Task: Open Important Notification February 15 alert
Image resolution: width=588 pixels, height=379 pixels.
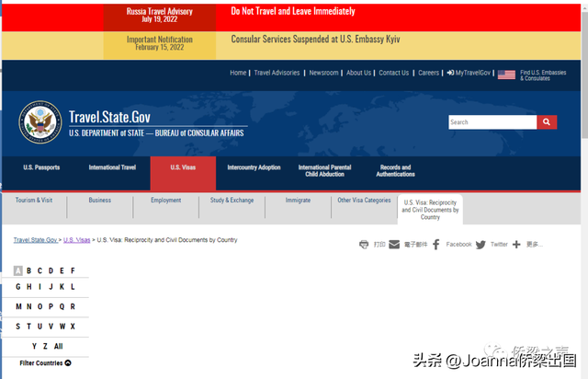Action: [159, 43]
